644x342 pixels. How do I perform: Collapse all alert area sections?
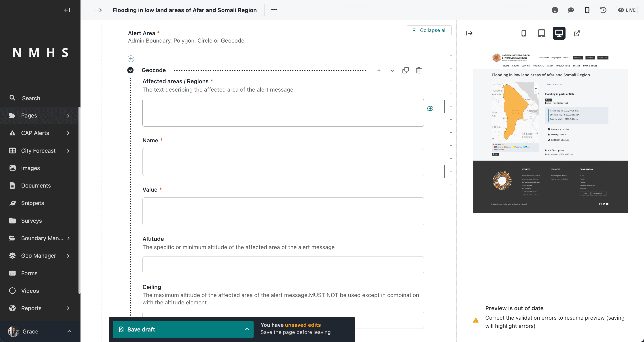point(429,30)
